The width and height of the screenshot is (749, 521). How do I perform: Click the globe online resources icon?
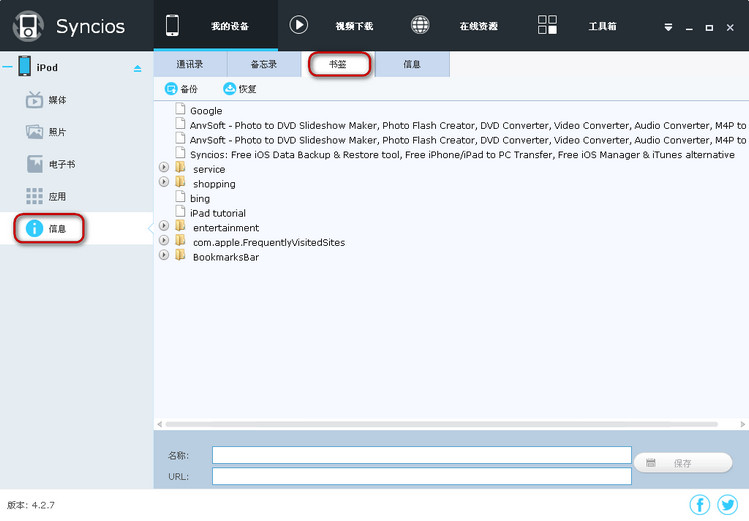pyautogui.click(x=420, y=25)
